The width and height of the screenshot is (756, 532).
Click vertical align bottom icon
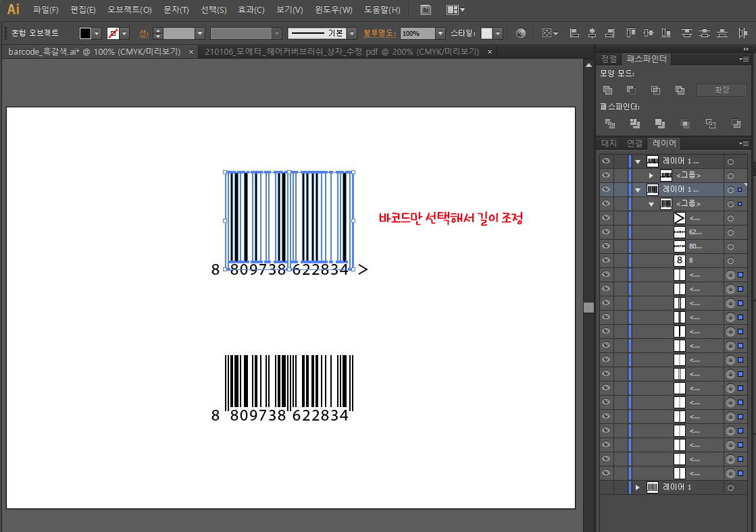(666, 33)
